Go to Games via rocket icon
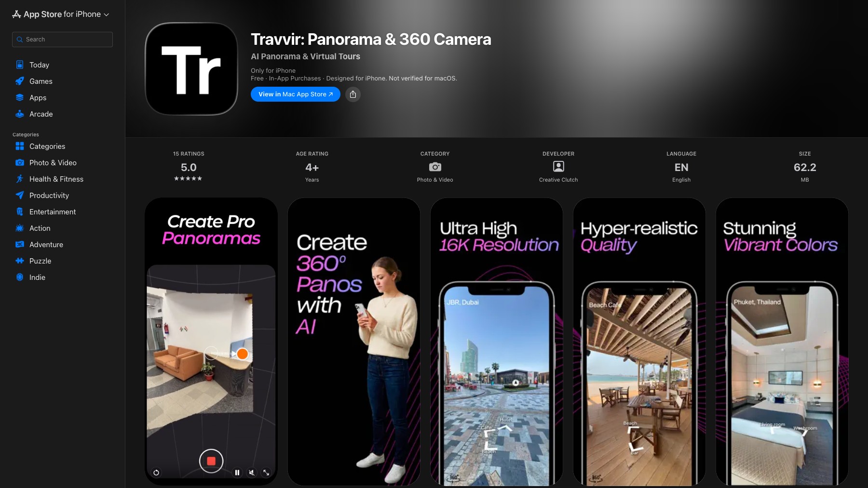868x488 pixels. [20, 81]
